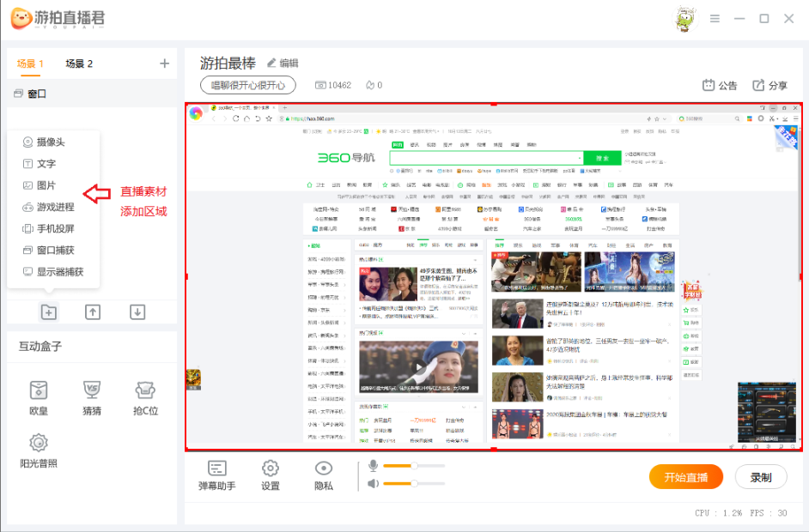Screen dimensions: 809x532
Task: Toggle the 隐私 privacy eye
Action: coord(324,476)
